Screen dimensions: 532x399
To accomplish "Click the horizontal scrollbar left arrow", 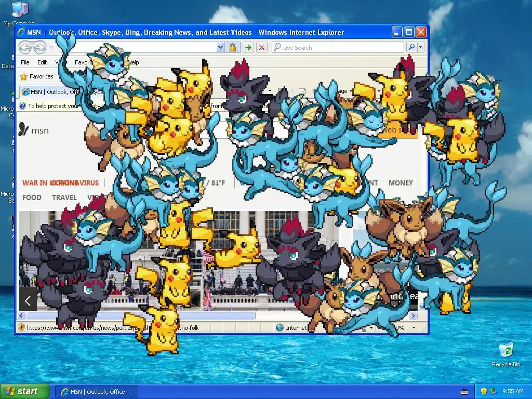I will pos(21,316).
